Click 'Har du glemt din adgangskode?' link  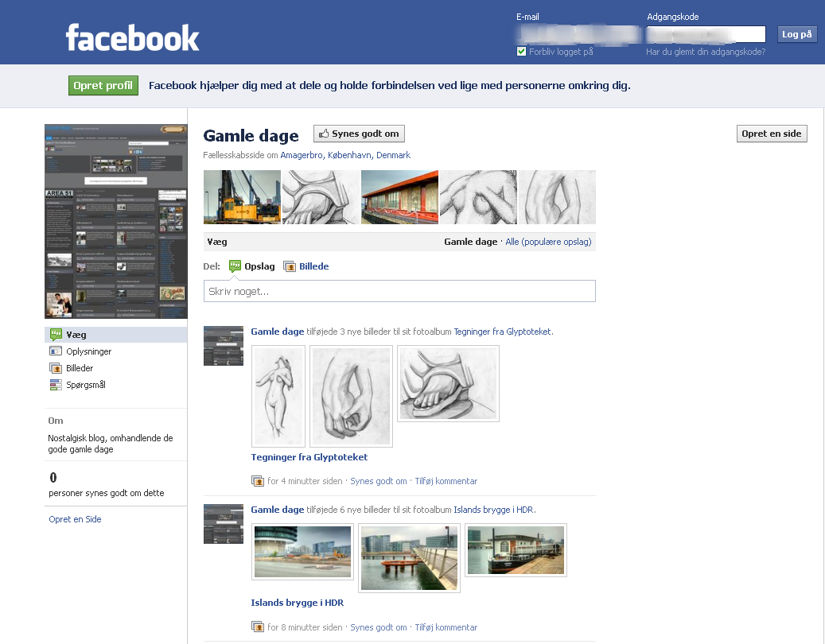pos(706,52)
